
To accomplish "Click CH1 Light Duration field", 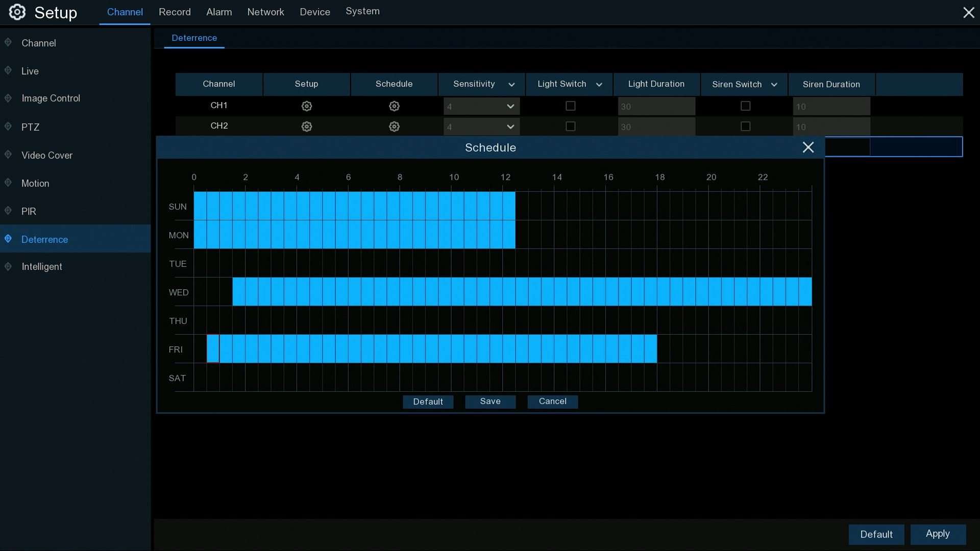I will 656,106.
